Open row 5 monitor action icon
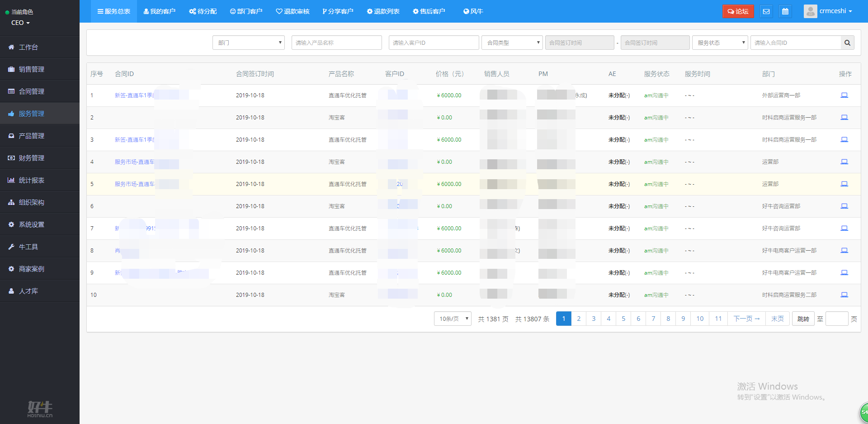 point(844,184)
